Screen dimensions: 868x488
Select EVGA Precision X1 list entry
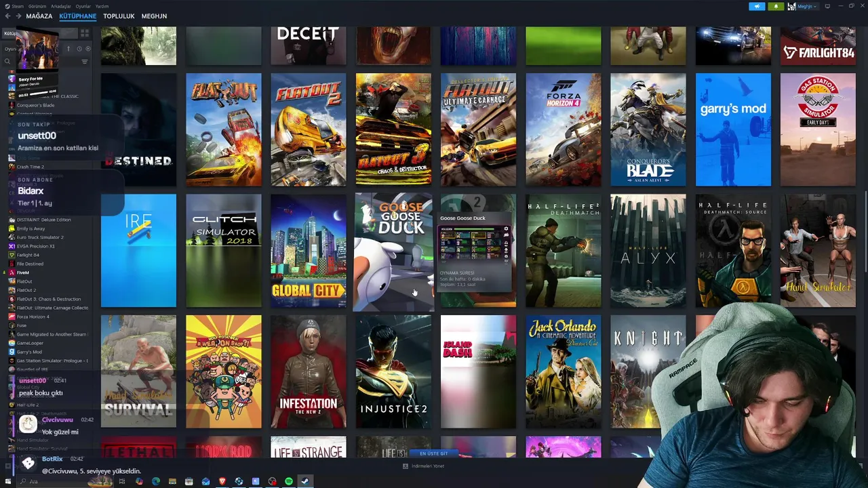pos(35,246)
